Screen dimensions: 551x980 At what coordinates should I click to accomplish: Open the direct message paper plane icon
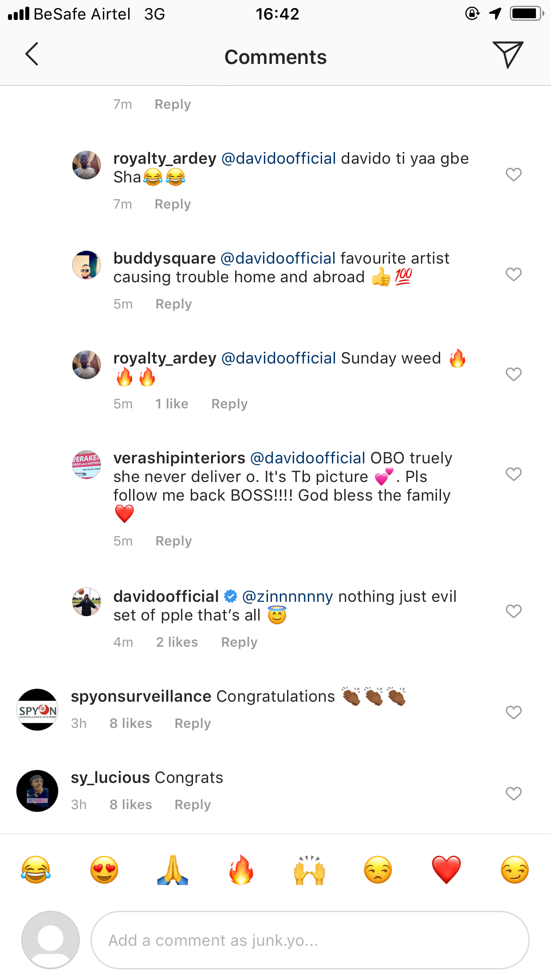tap(508, 54)
